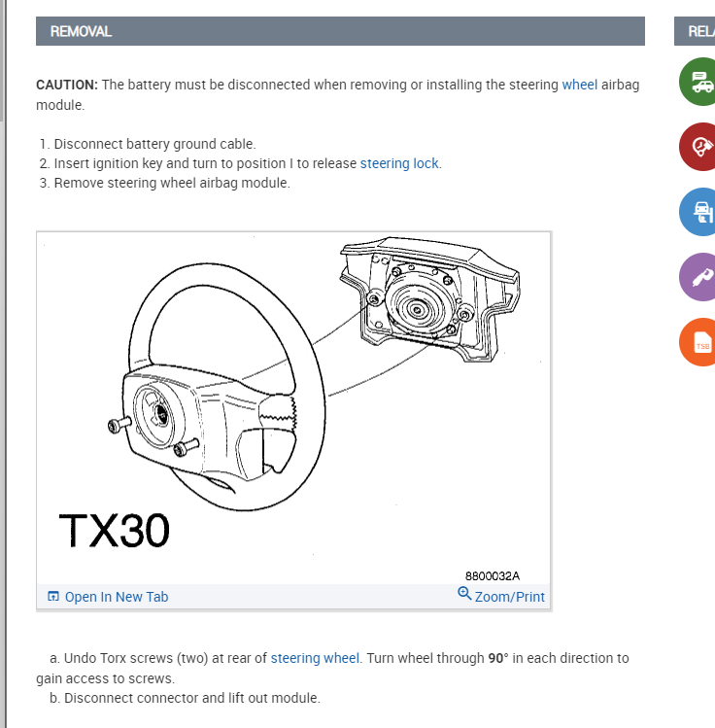
Task: Click figure number 8800032A
Action: coord(493,576)
